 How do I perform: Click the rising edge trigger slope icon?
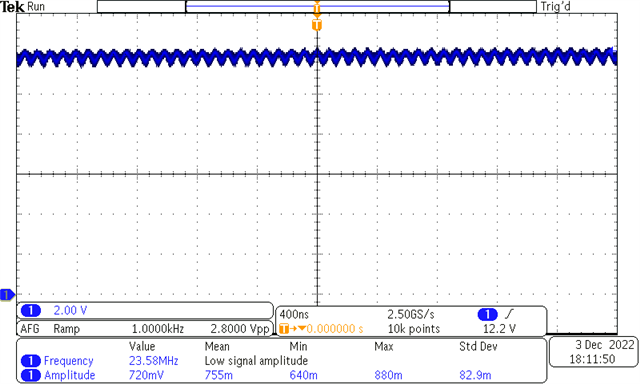tap(510, 314)
